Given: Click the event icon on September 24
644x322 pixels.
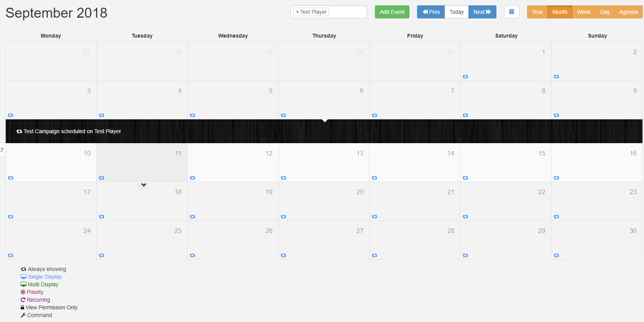Looking at the screenshot, I should pyautogui.click(x=11, y=256).
